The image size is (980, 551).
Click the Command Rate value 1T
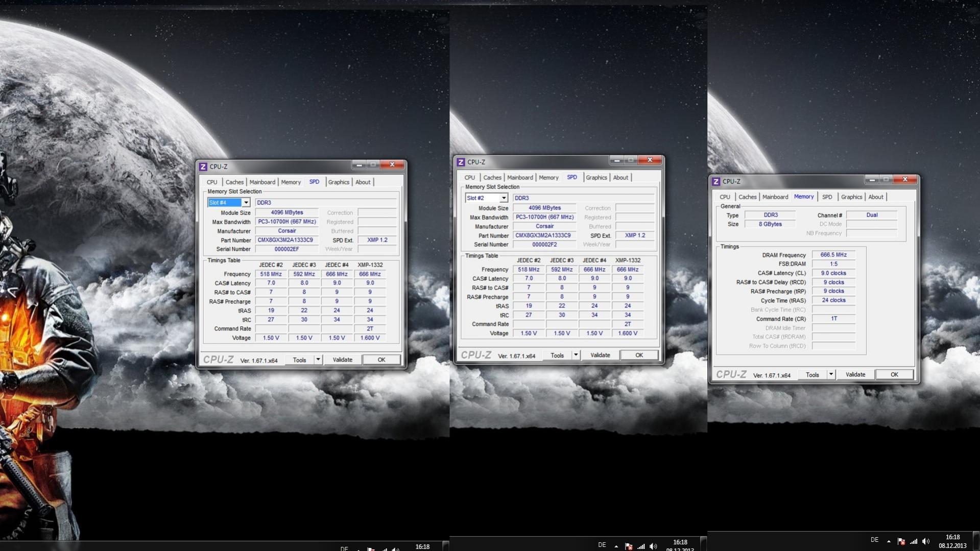point(833,319)
